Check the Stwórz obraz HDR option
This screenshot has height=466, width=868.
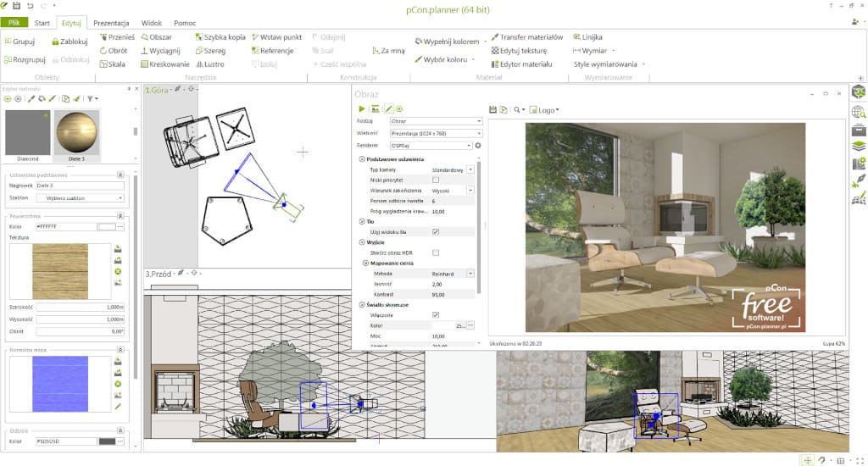pyautogui.click(x=436, y=252)
